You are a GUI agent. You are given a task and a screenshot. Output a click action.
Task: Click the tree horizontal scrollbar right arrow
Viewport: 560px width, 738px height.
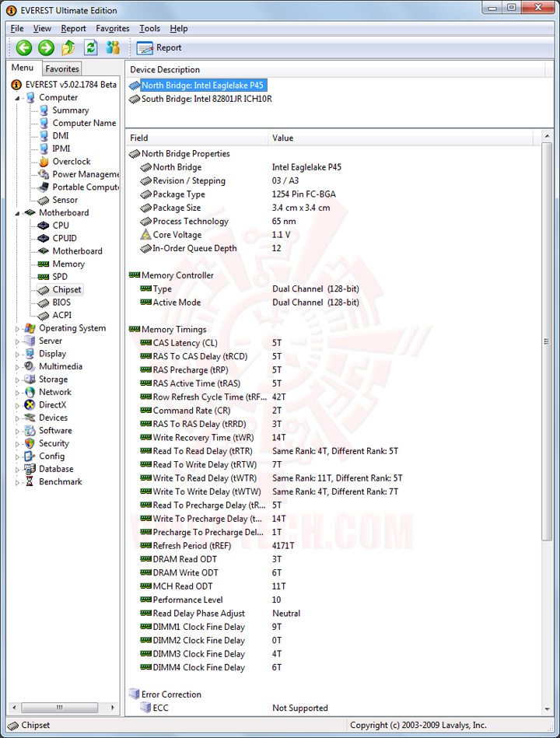113,708
